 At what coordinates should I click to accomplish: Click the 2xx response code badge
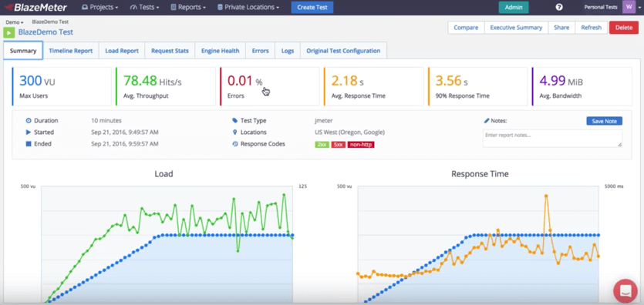pos(322,145)
